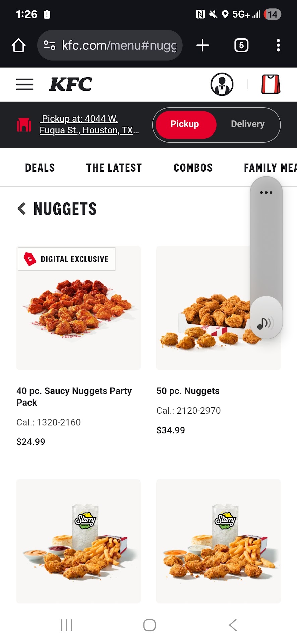Change pickup location at Fuqua St.
The height and width of the screenshot is (644, 297).
click(88, 124)
